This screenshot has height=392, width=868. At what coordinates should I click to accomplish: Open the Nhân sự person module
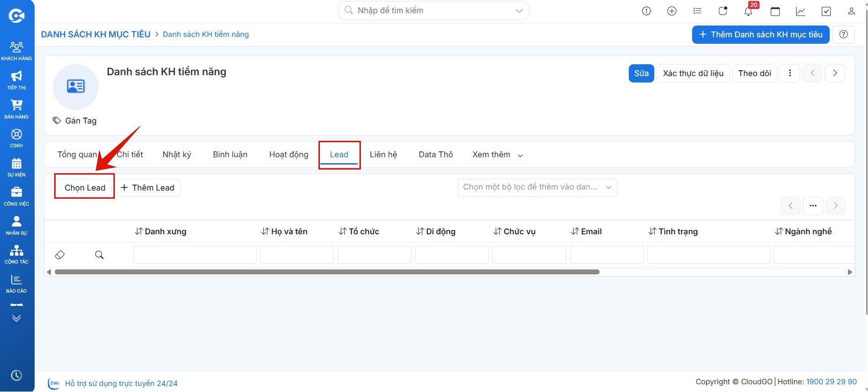point(16,226)
